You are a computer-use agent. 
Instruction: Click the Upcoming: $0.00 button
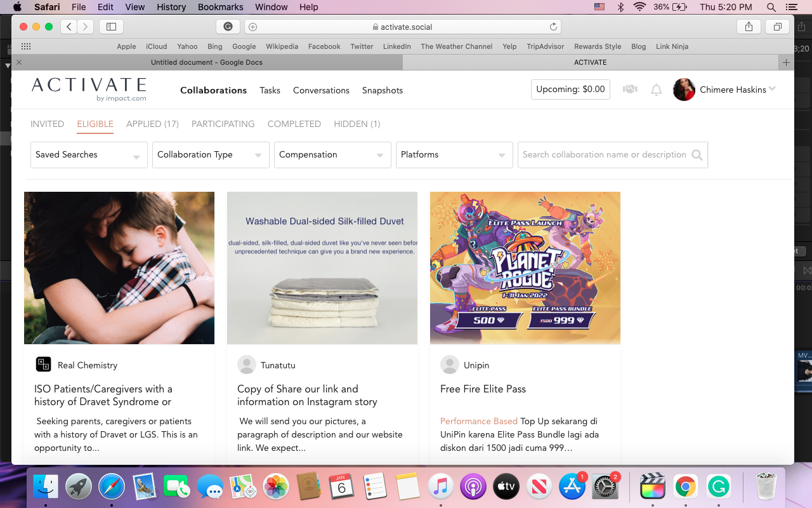(570, 90)
